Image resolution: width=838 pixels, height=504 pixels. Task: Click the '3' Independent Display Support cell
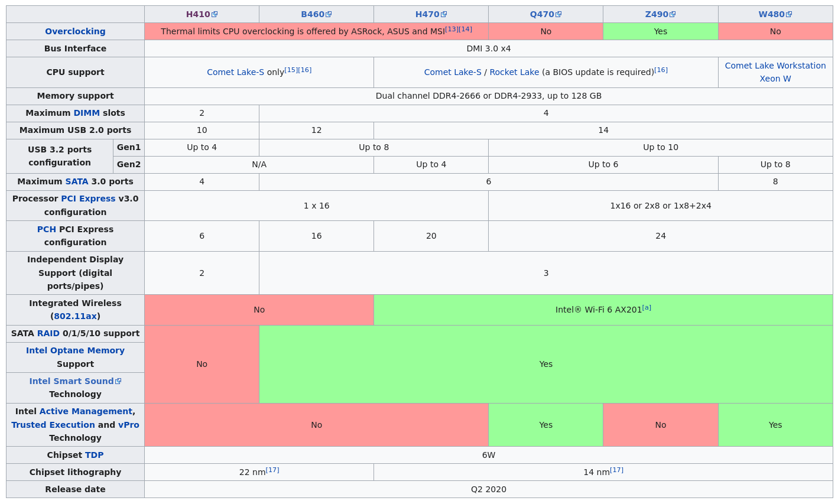tap(546, 273)
